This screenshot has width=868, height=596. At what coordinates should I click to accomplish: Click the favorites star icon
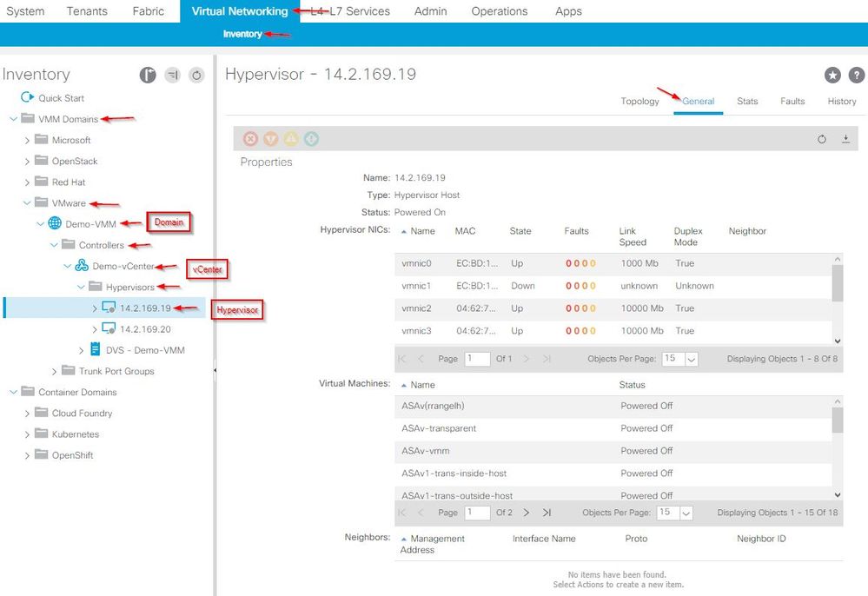pyautogui.click(x=832, y=75)
